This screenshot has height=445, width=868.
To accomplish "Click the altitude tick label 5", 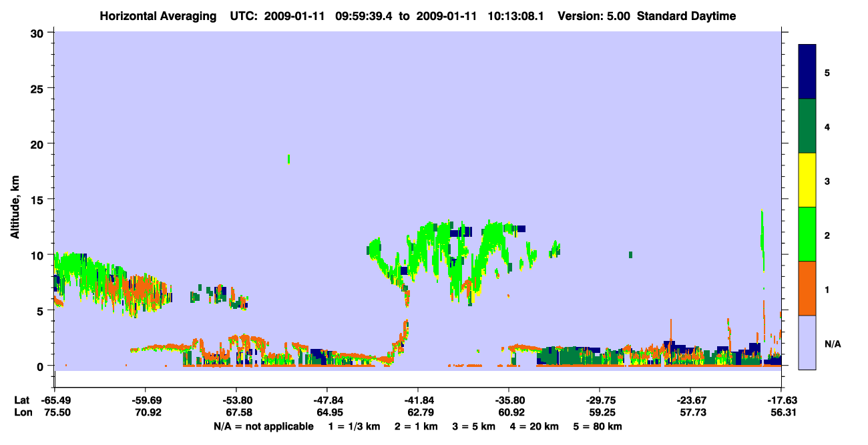I will coord(42,310).
